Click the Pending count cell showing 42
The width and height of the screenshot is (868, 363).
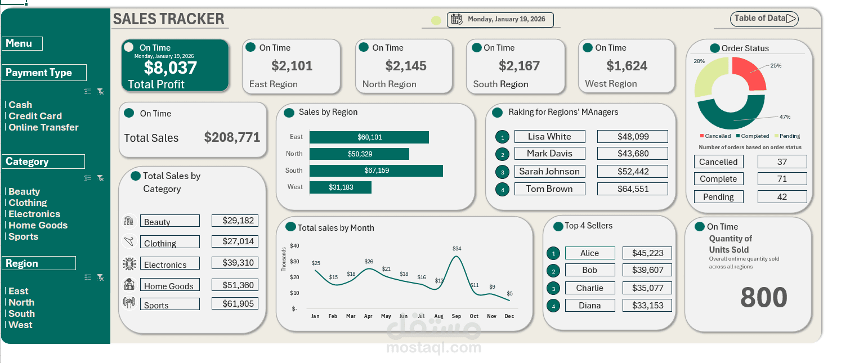(782, 197)
